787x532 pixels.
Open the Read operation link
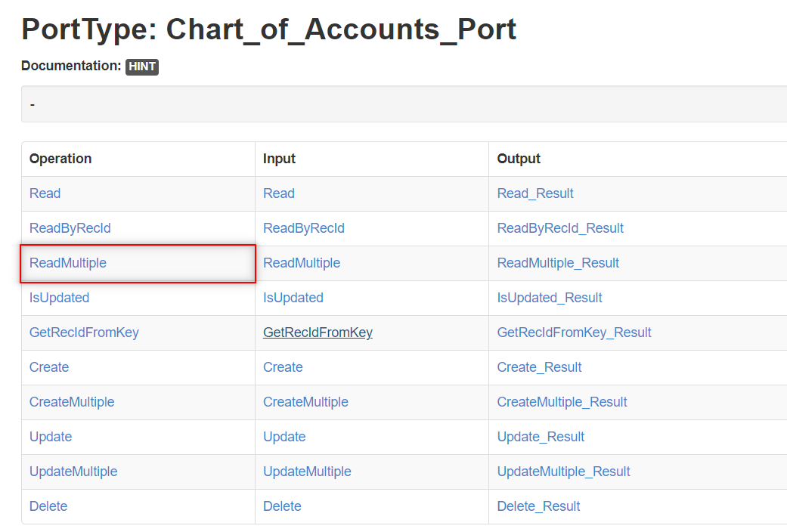click(x=45, y=193)
